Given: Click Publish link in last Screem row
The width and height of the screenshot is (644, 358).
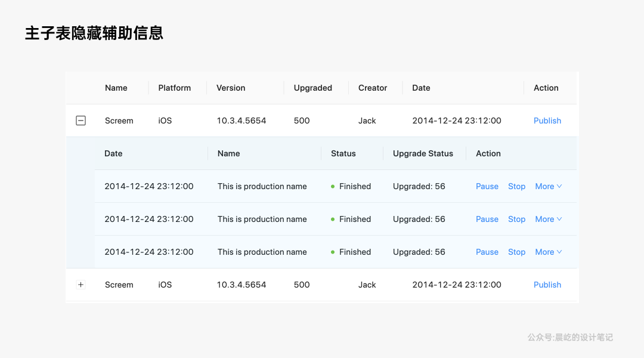Looking at the screenshot, I should point(547,285).
